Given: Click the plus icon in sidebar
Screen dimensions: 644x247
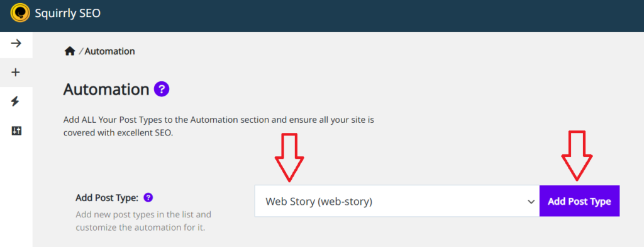Looking at the screenshot, I should coord(16,72).
